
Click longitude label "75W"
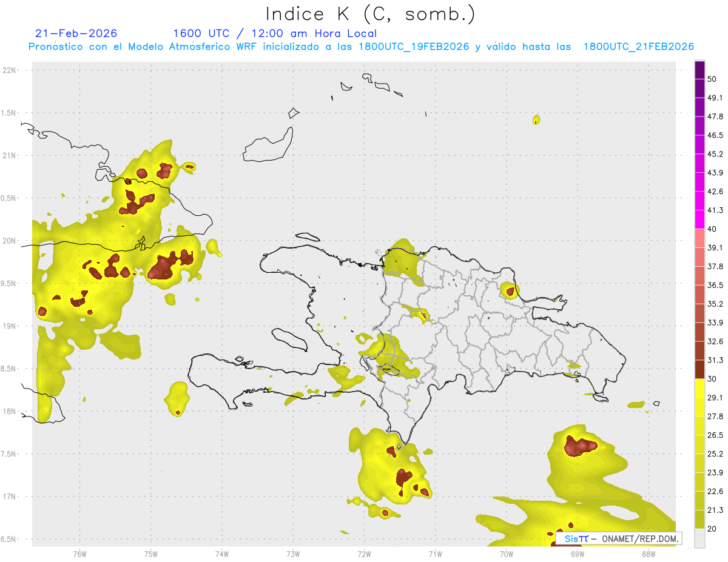click(150, 554)
